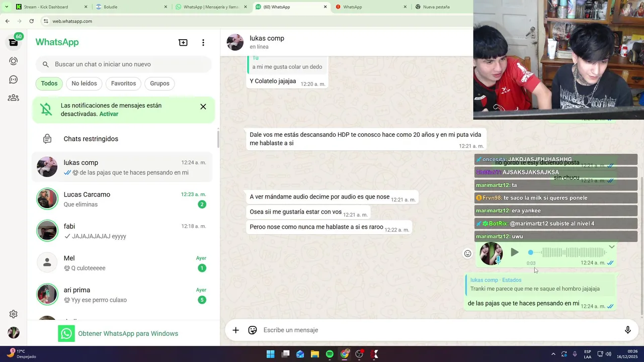Open the browser tab search dropdown
This screenshot has height=362, width=644.
(x=7, y=7)
